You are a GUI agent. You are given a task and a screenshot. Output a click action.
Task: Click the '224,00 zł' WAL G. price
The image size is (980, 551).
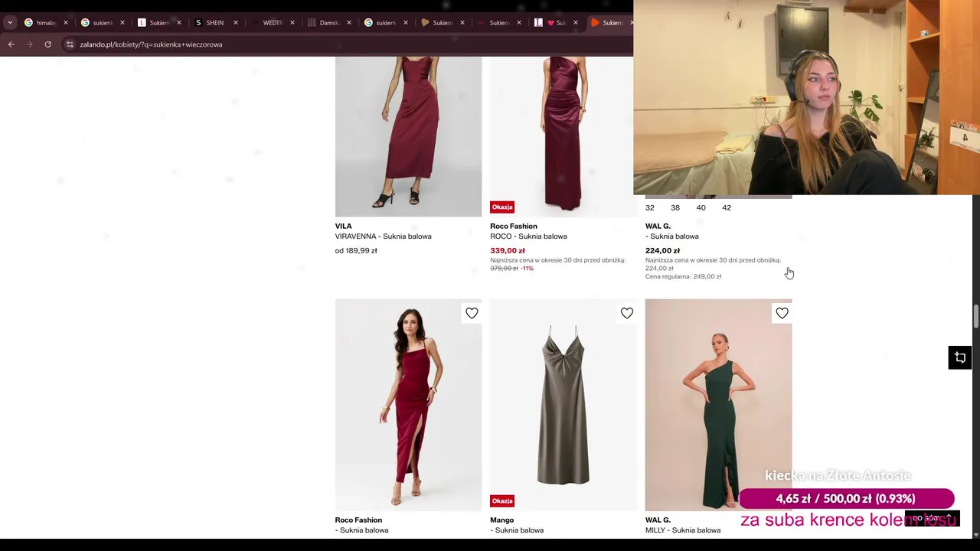coord(662,251)
